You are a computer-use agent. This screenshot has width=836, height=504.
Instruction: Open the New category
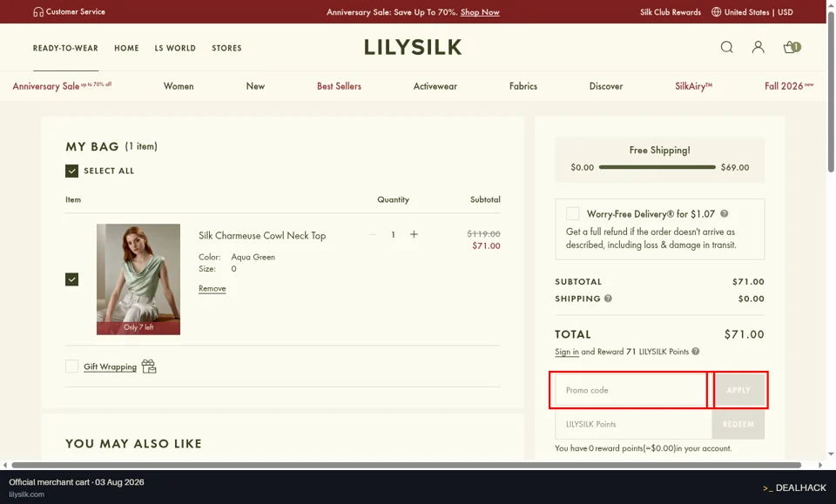[255, 86]
